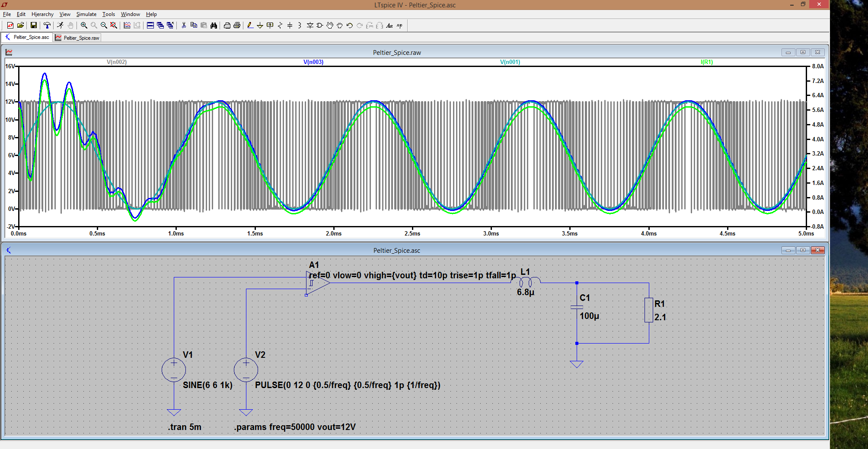Click the Find binoculars icon

[214, 25]
